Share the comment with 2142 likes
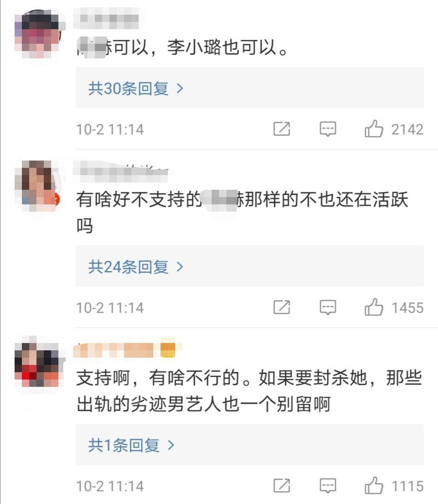The image size is (438, 504). click(x=282, y=129)
